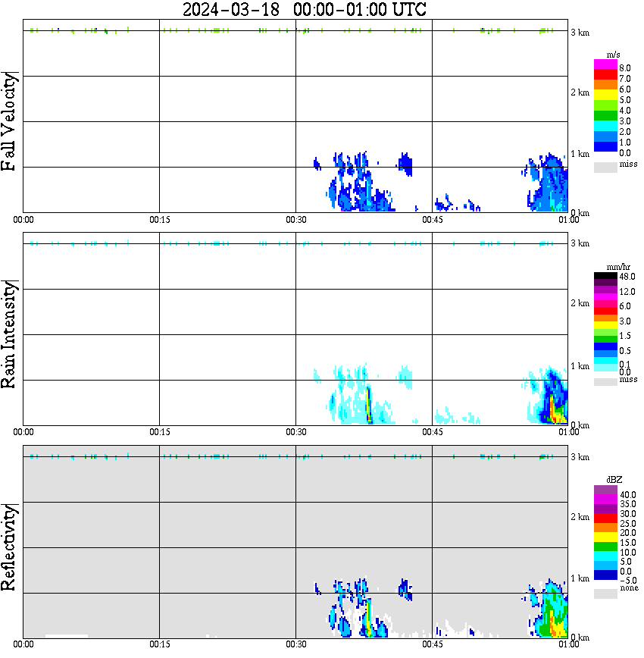Image resolution: width=644 pixels, height=658 pixels.
Task: Click the "Rain Intensity" vertical axis label
Action: [x=9, y=334]
